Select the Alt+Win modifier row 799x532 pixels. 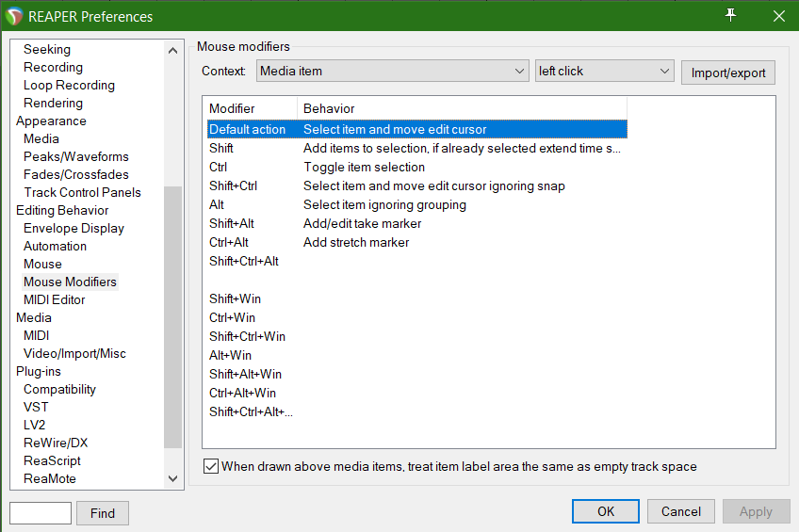point(416,355)
